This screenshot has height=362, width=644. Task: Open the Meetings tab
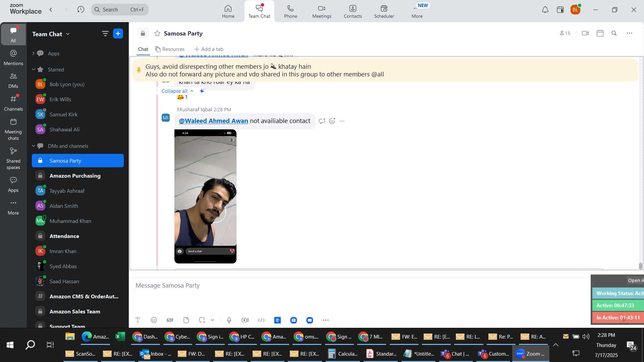[x=322, y=11]
